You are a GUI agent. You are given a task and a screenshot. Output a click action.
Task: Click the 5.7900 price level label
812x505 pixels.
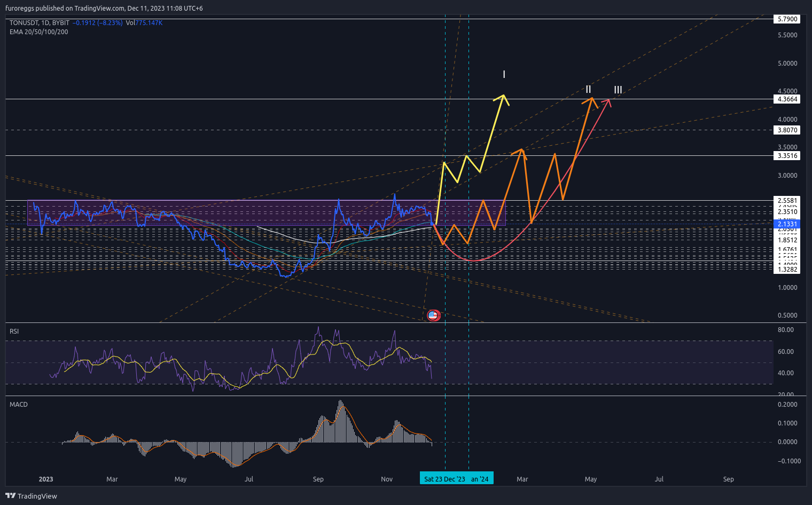point(787,19)
